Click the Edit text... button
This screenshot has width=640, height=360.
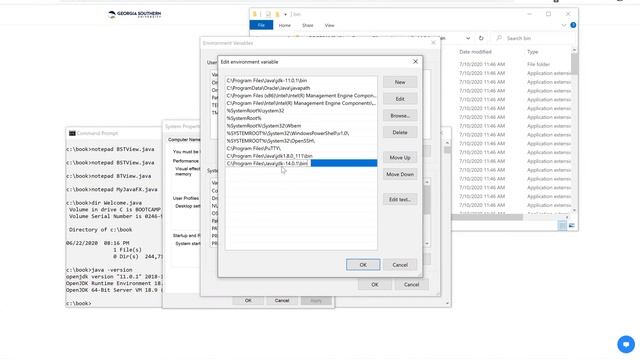400,200
